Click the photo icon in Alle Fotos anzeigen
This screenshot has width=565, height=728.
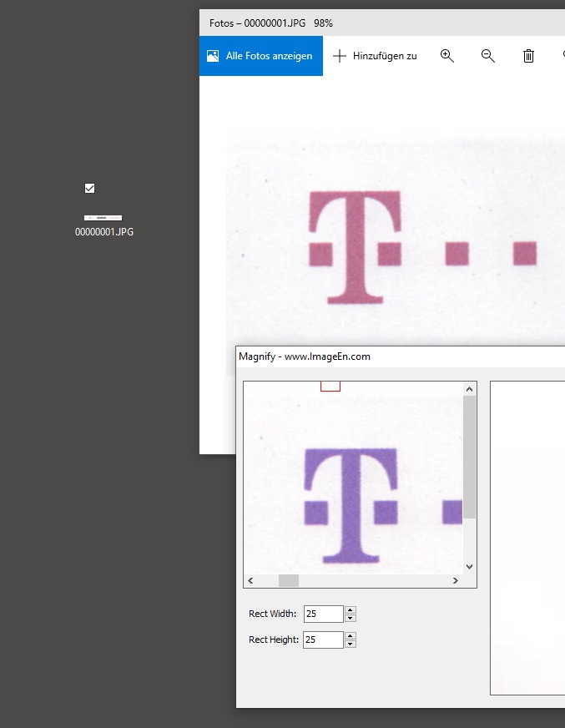213,56
